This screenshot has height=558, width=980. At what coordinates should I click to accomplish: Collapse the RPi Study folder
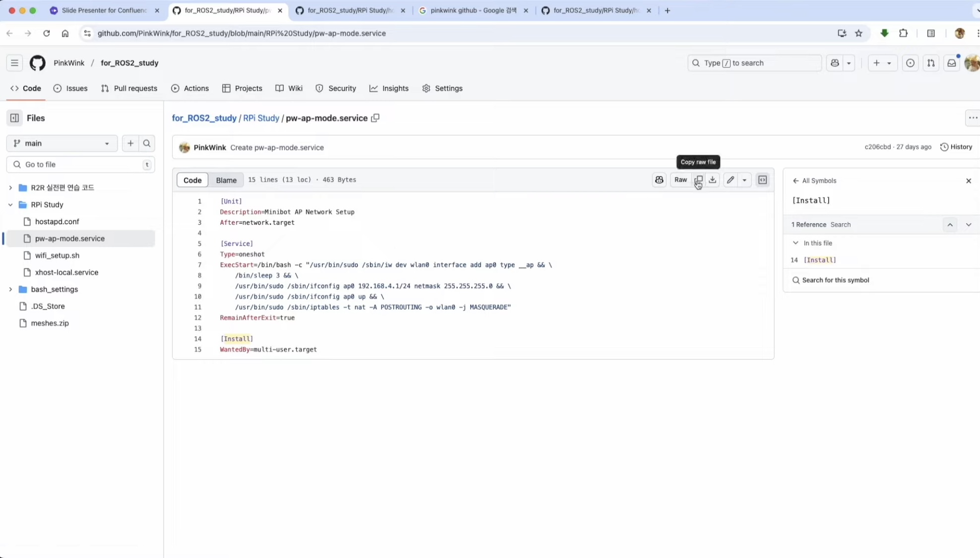(10, 204)
